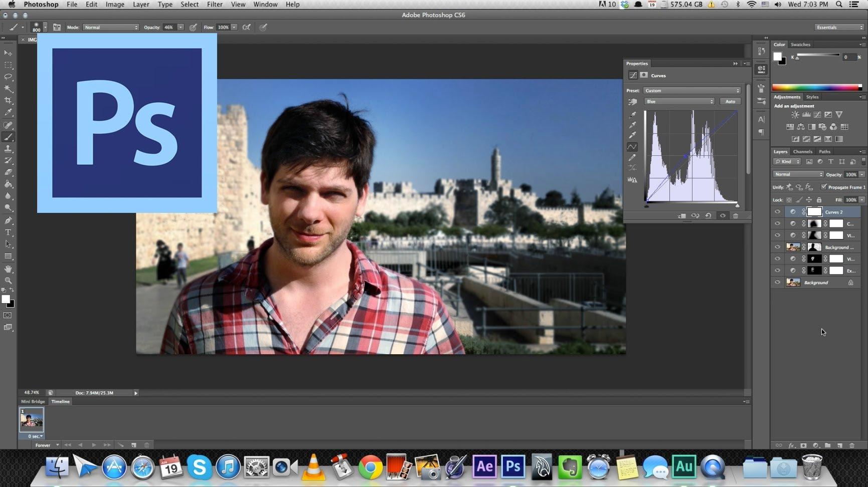Set foreground color via the white swatch
This screenshot has width=868, height=487.
pyautogui.click(x=7, y=300)
